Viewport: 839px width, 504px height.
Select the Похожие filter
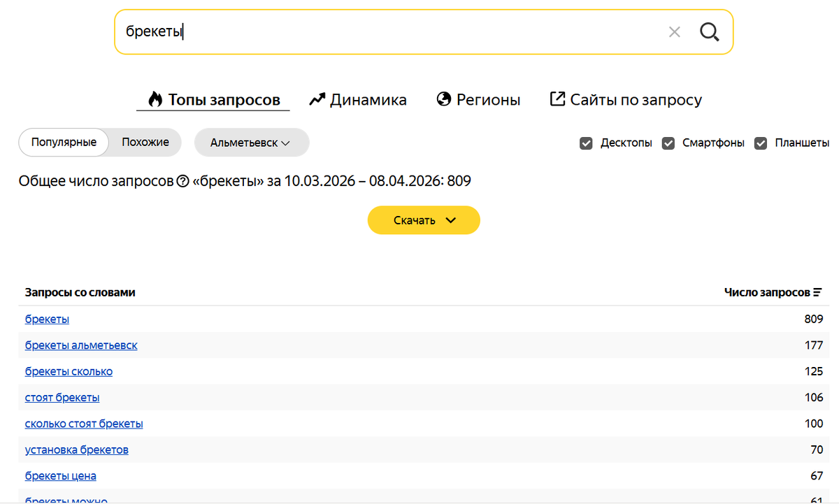[x=145, y=142]
